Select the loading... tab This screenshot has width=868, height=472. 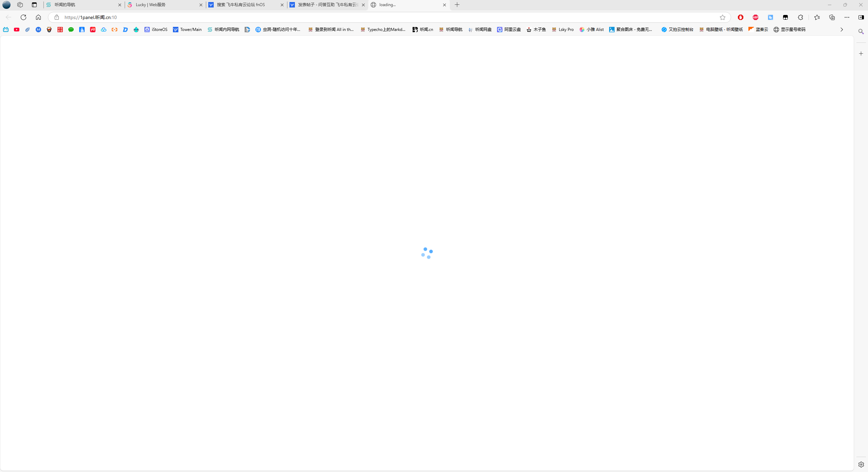pyautogui.click(x=408, y=5)
